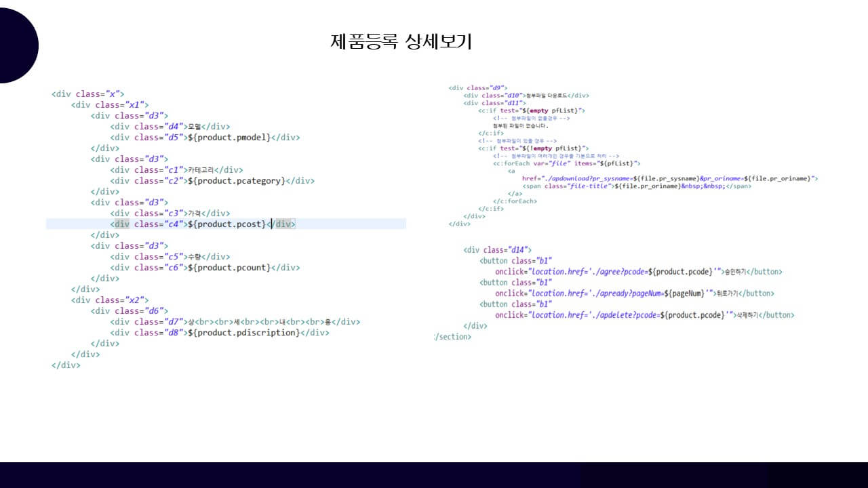The height and width of the screenshot is (488, 868).
Task: Click the onclick line ending with '삭제하기'
Action: coord(645,315)
